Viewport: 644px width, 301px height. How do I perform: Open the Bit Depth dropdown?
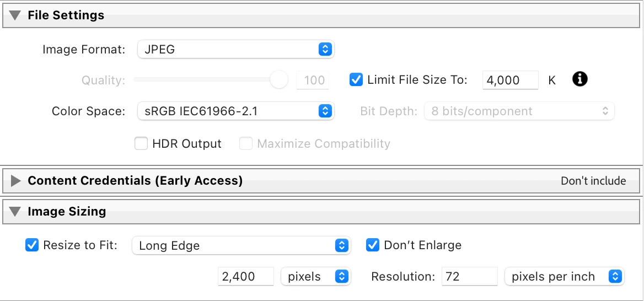(519, 111)
